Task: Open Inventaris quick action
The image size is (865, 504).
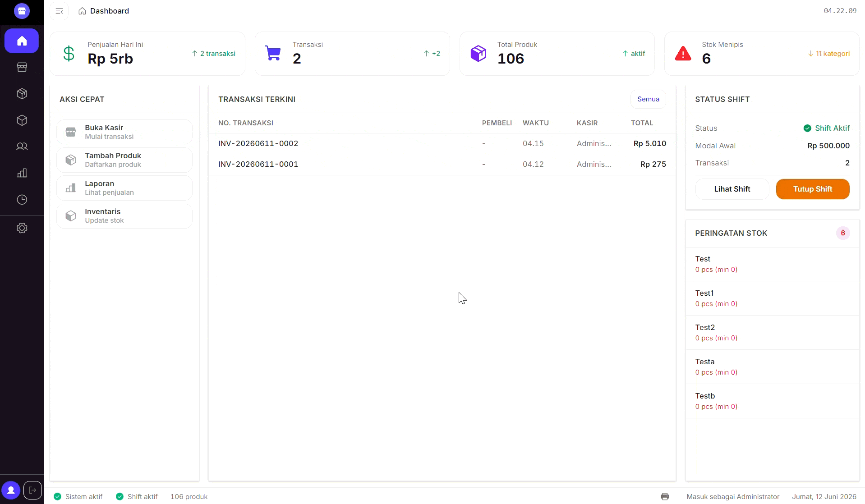Action: [x=124, y=216]
